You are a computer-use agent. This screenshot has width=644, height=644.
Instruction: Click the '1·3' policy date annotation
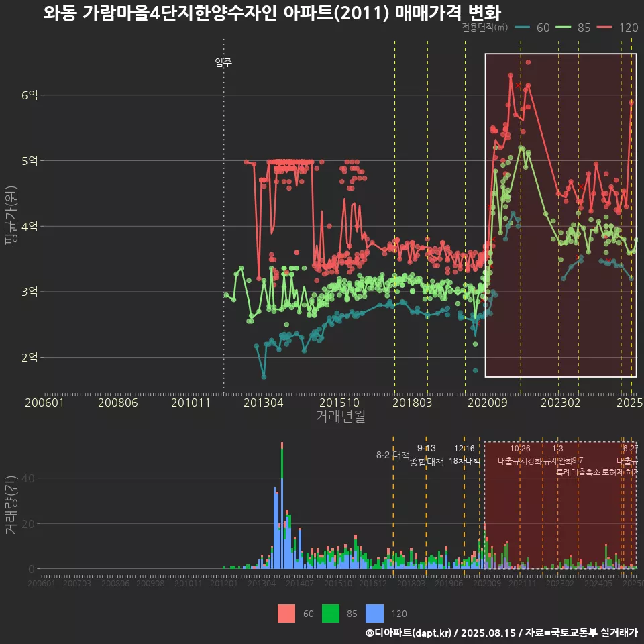557,449
